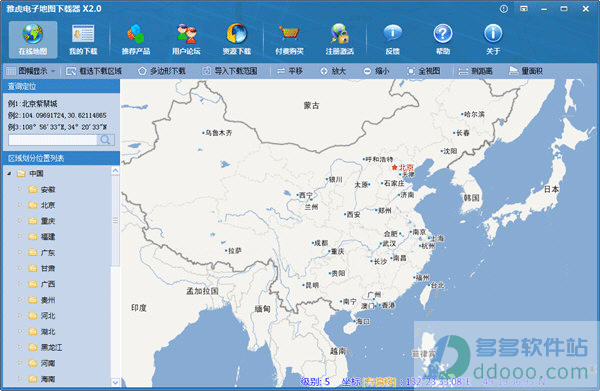Select the 框选下载区域 tool
The width and height of the screenshot is (600, 391).
click(x=94, y=71)
